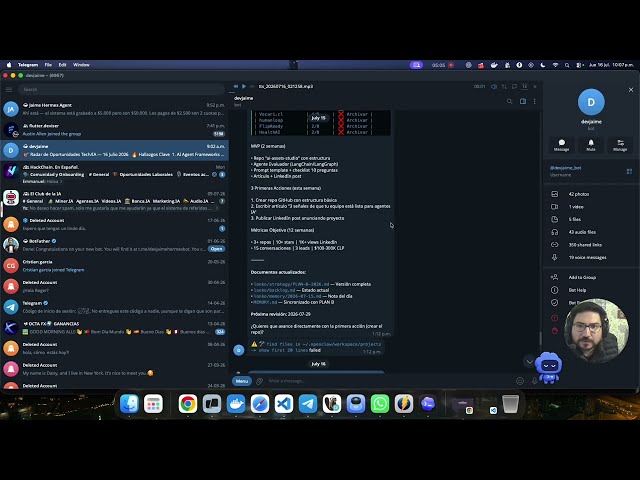
Task: Open Telegram from the dock
Action: (308, 404)
